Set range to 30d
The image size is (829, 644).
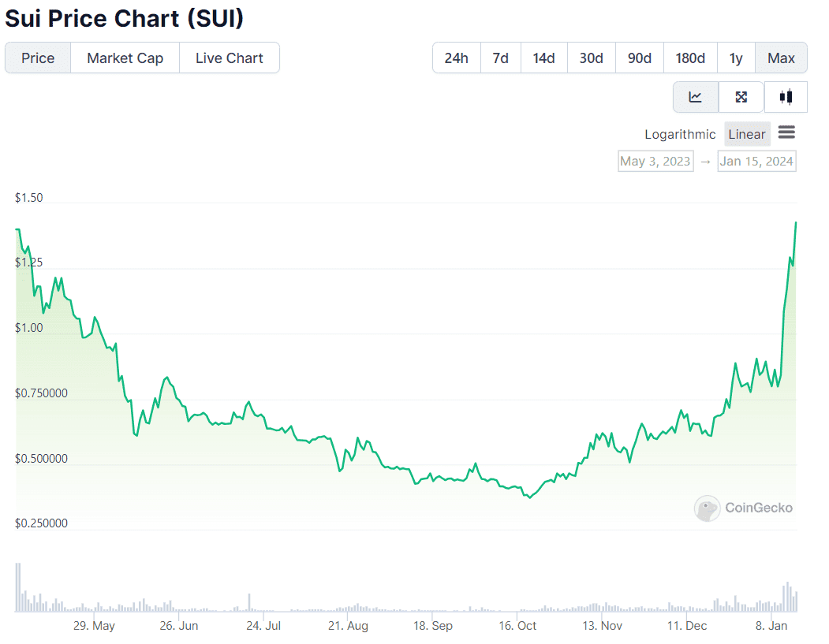(591, 58)
